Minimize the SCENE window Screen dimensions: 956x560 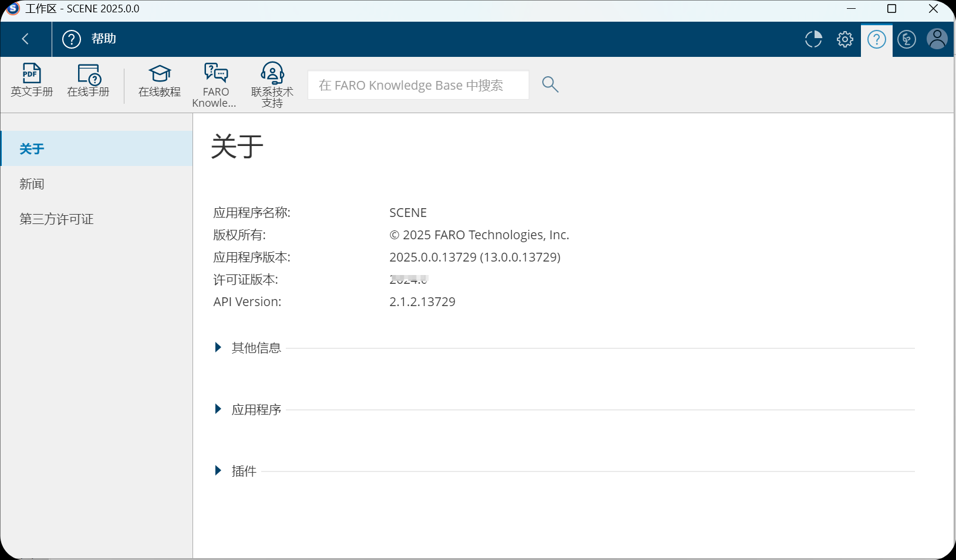[852, 9]
